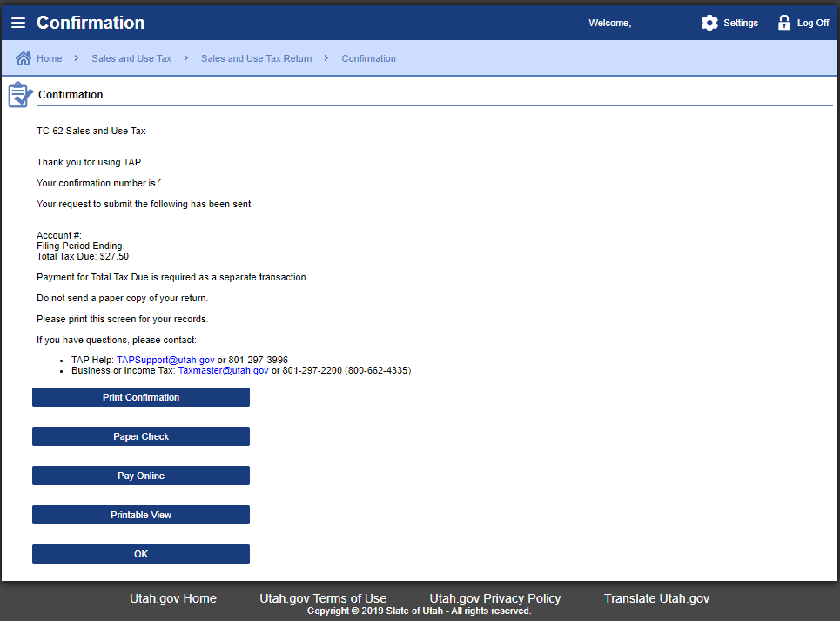This screenshot has height=621, width=840.
Task: Open Utah.gov Terms of Use link
Action: pos(323,598)
